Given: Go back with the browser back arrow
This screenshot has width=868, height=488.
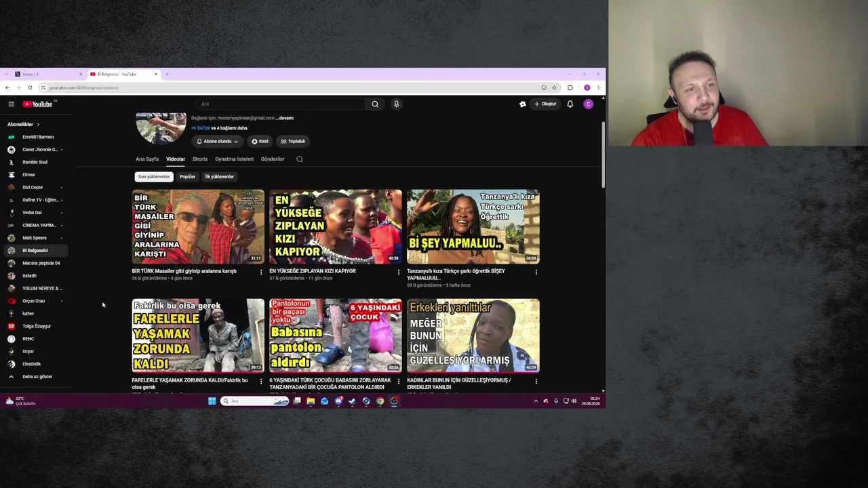Looking at the screenshot, I should [x=7, y=87].
